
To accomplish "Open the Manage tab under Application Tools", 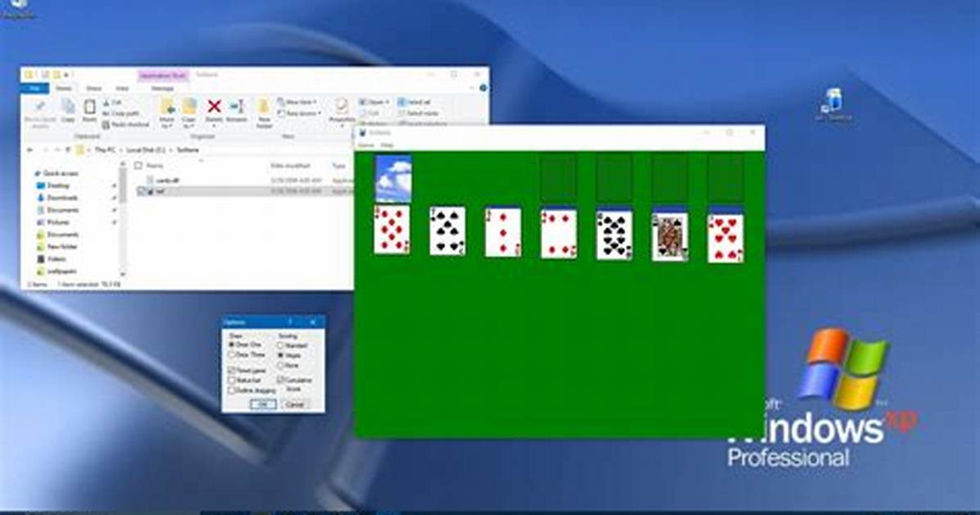I will click(162, 89).
